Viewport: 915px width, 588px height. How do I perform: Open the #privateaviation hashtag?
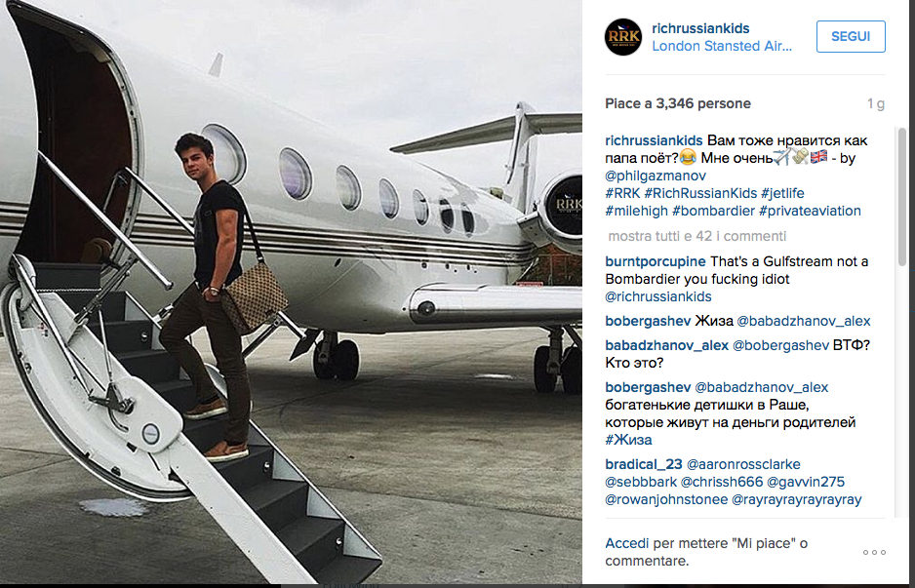coord(810,211)
